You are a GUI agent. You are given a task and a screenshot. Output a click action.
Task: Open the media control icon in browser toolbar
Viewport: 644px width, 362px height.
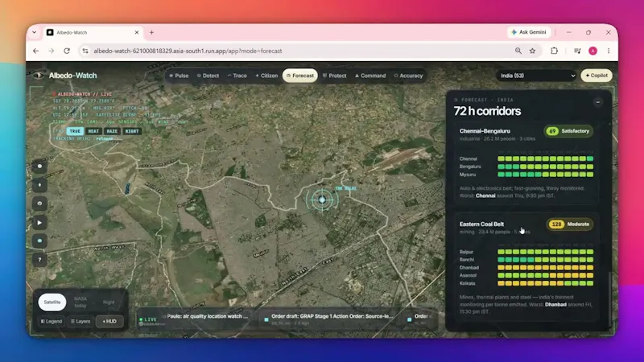(577, 51)
